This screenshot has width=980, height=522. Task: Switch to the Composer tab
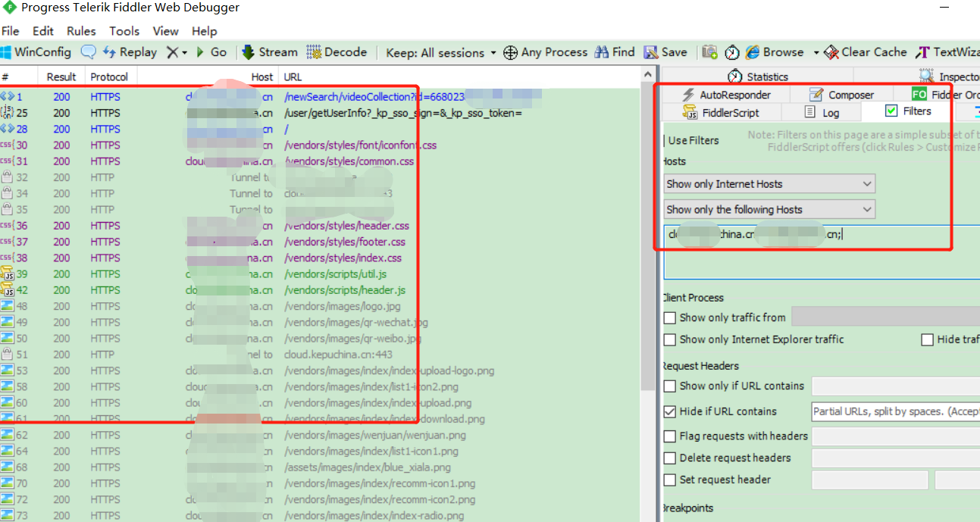tap(841, 95)
